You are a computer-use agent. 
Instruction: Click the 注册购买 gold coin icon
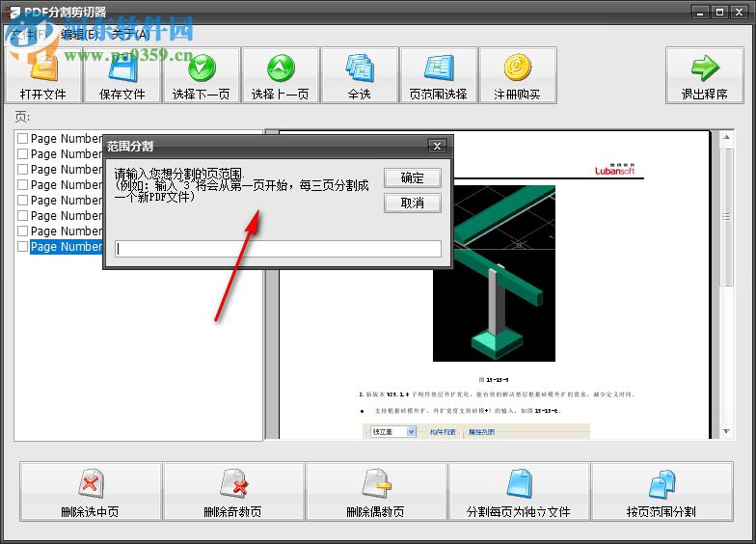point(517,68)
